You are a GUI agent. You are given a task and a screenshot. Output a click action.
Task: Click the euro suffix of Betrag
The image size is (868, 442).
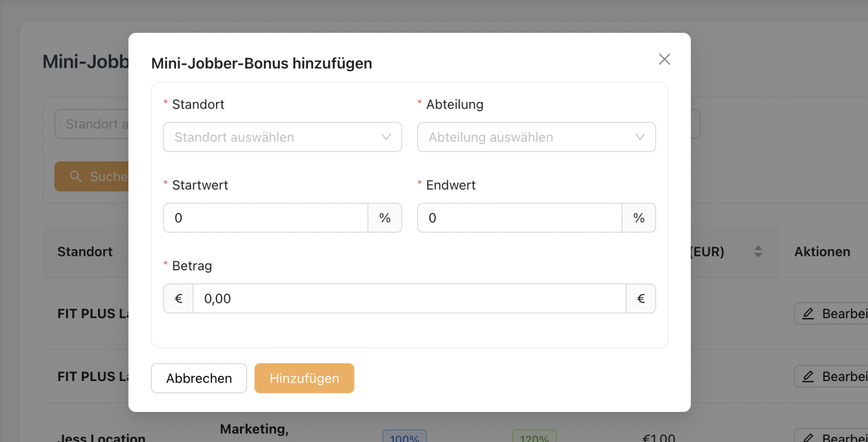tap(641, 298)
